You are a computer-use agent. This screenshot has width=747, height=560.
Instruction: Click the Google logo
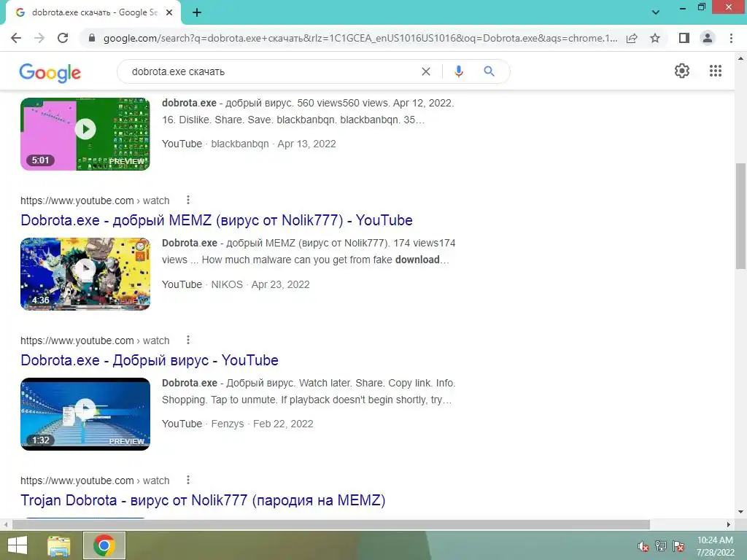[50, 72]
